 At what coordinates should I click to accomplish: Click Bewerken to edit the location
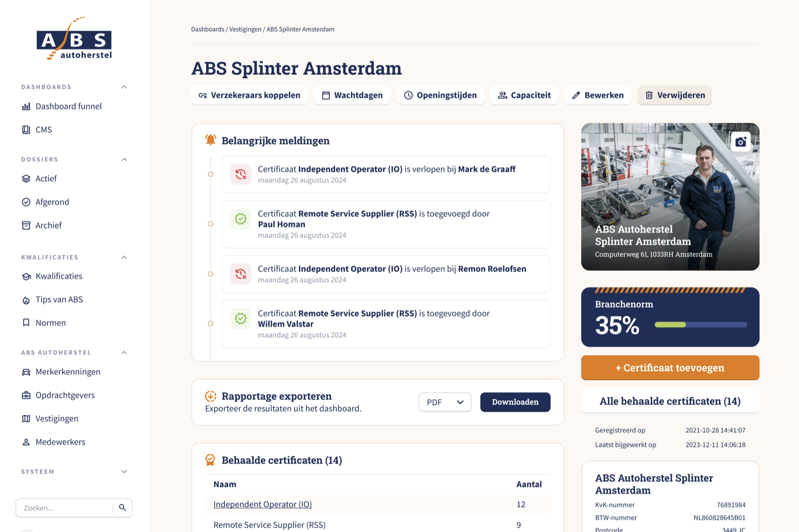click(598, 95)
